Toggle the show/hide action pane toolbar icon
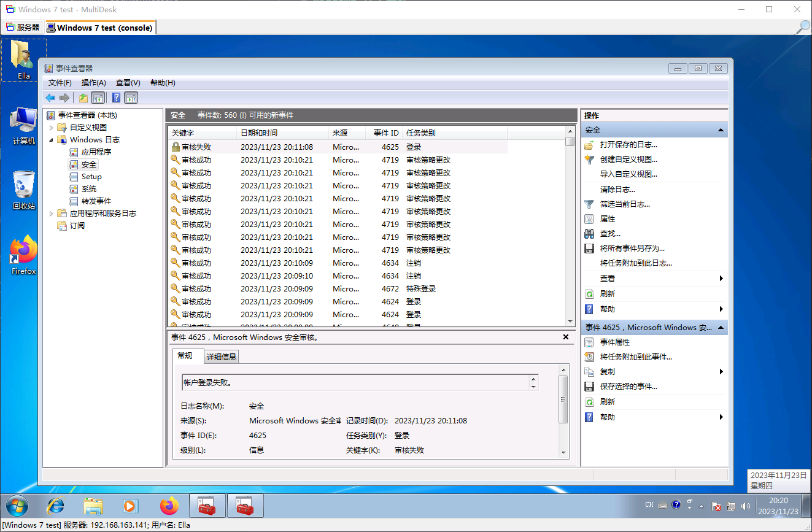Image resolution: width=812 pixels, height=532 pixels. click(131, 98)
